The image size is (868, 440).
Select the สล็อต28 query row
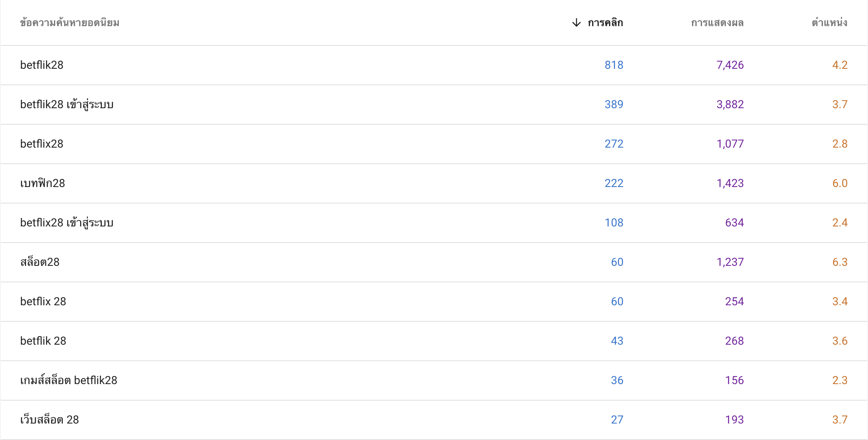point(434,262)
